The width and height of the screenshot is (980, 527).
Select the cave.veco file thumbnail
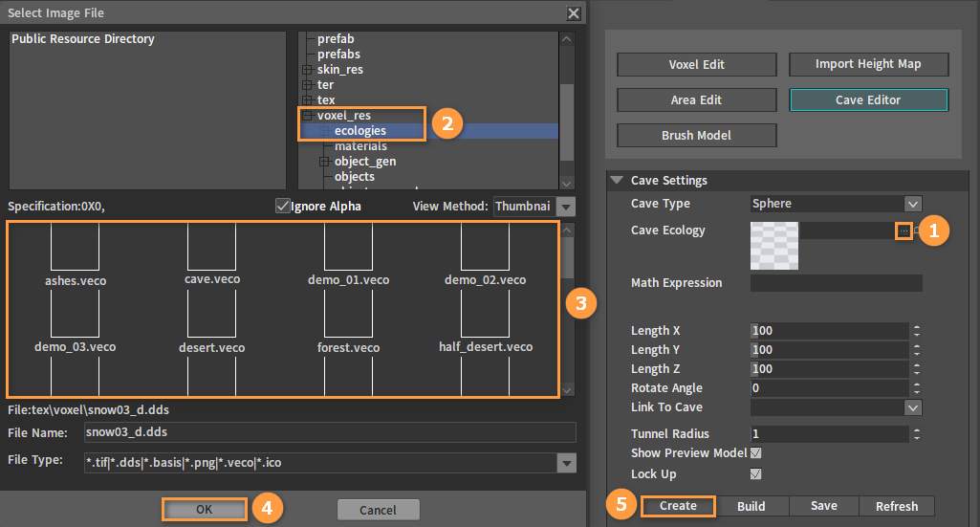(x=212, y=247)
